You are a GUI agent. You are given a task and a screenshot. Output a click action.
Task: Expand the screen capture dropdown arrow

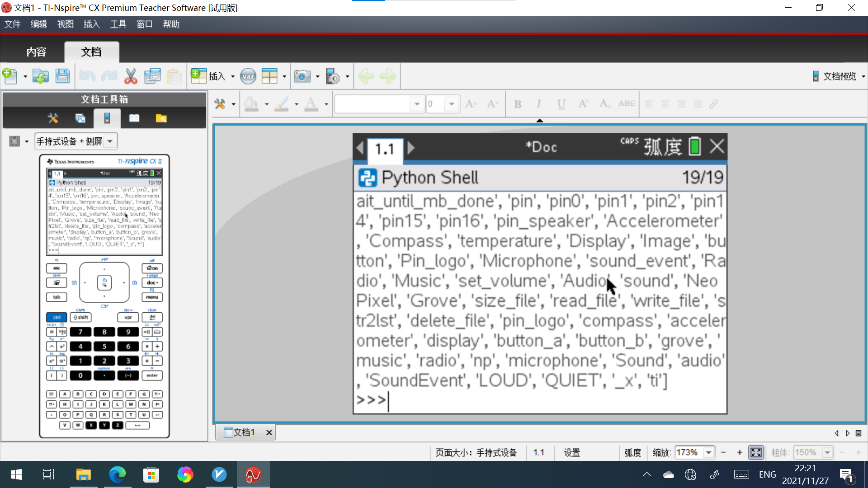point(317,76)
